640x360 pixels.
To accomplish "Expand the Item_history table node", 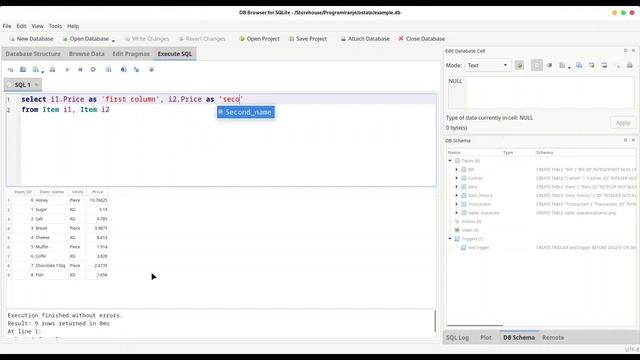I will 457,196.
